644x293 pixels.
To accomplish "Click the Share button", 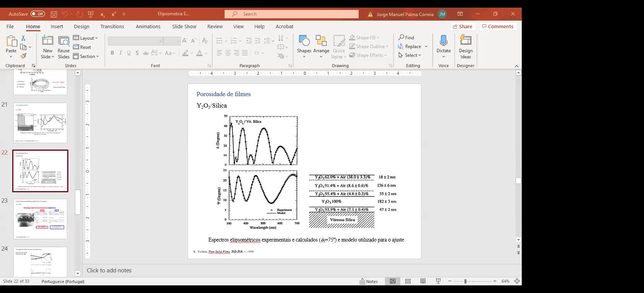I will click(462, 26).
